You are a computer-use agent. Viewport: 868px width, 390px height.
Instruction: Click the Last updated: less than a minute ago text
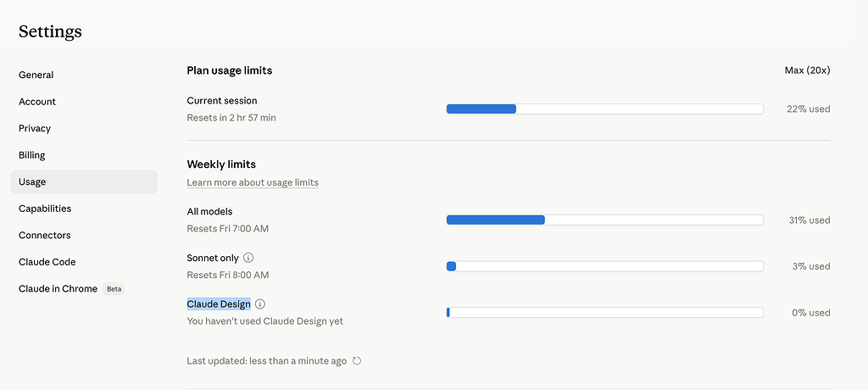coord(266,361)
